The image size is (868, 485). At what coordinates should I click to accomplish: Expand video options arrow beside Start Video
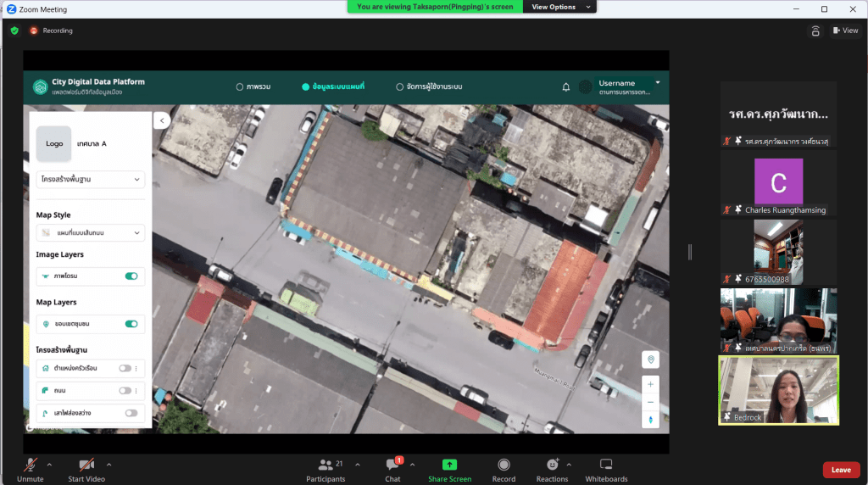pos(108,465)
